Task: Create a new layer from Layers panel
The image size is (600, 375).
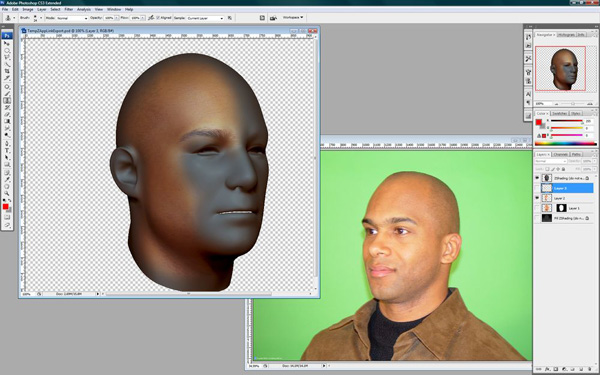Action: (581, 370)
